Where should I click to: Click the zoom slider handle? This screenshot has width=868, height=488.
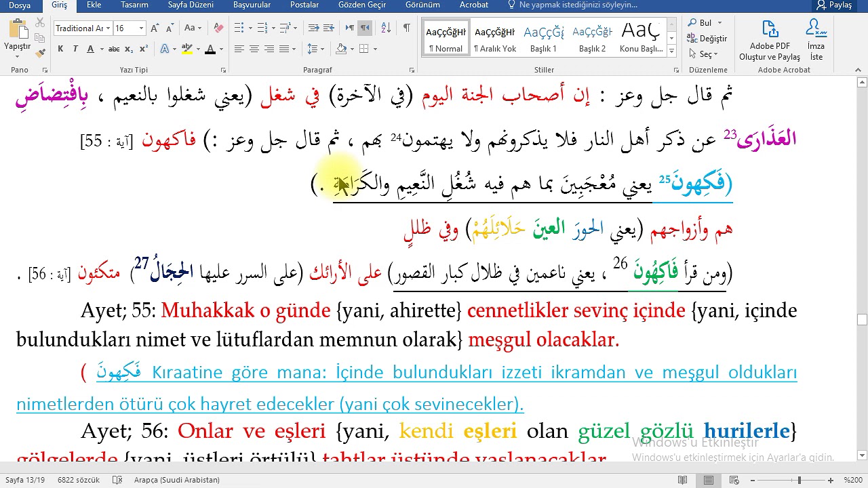coord(800,480)
